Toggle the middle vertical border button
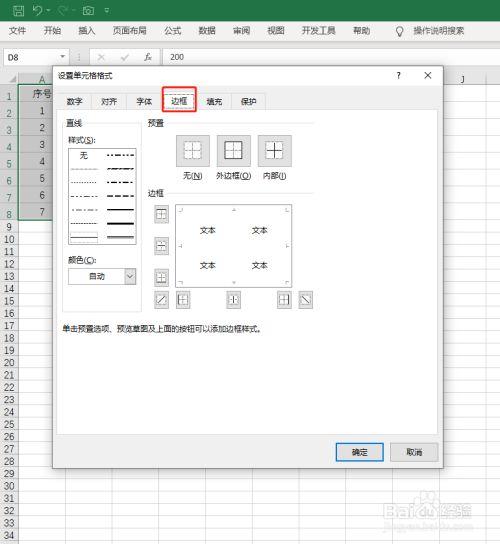 tap(234, 300)
